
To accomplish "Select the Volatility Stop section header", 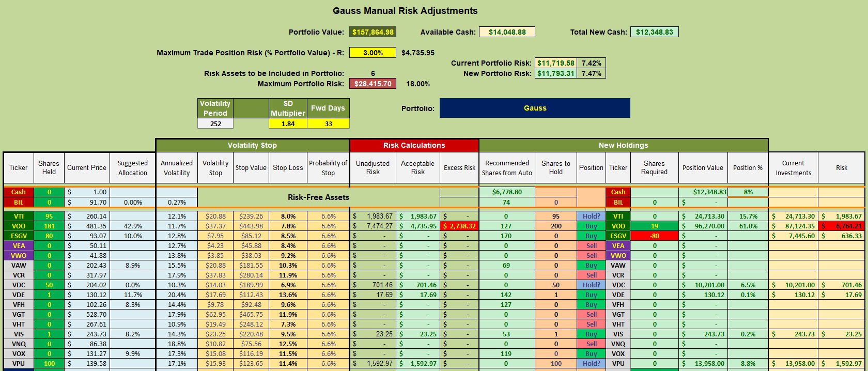I will [252, 145].
